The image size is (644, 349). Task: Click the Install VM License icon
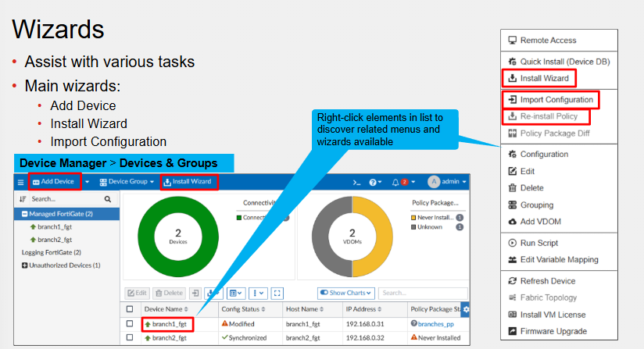[x=512, y=315]
